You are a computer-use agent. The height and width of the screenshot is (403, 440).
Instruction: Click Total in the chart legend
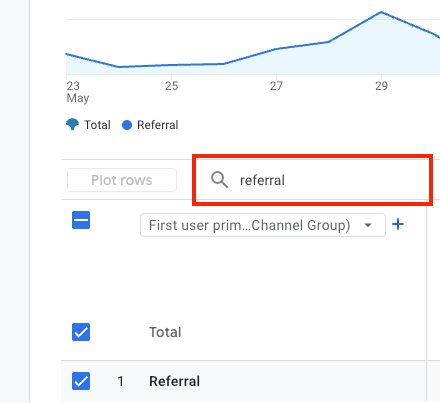(97, 125)
